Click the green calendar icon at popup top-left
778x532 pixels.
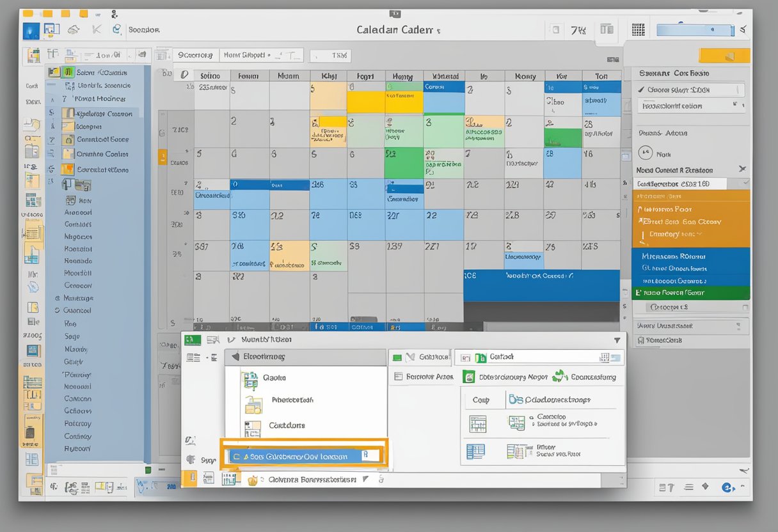click(193, 340)
